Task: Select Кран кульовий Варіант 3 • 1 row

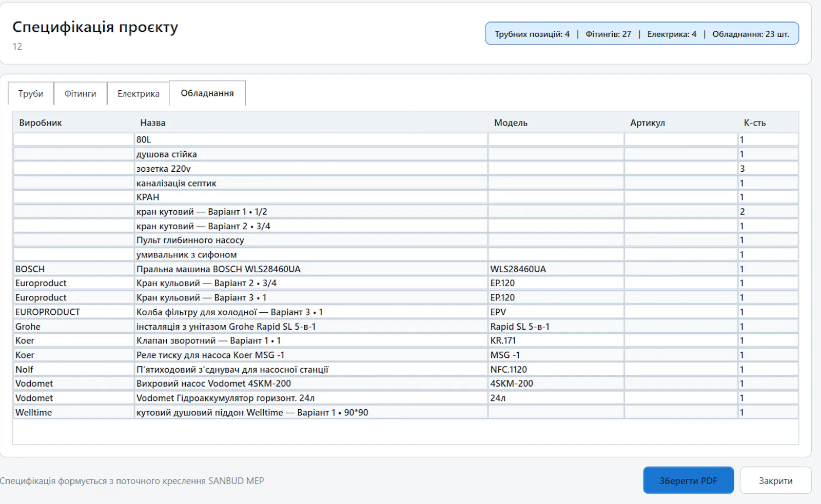Action: [x=406, y=297]
